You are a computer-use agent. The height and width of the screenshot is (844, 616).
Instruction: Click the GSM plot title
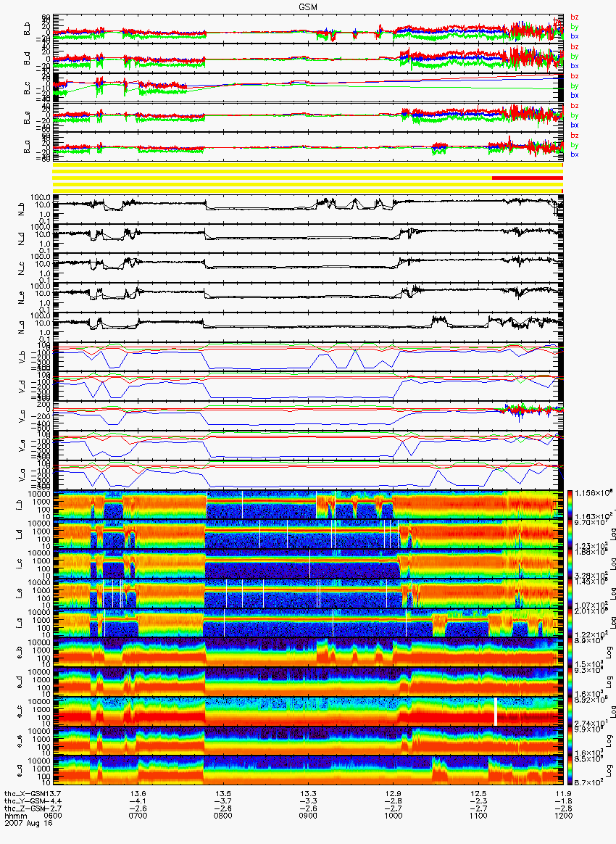308,7
